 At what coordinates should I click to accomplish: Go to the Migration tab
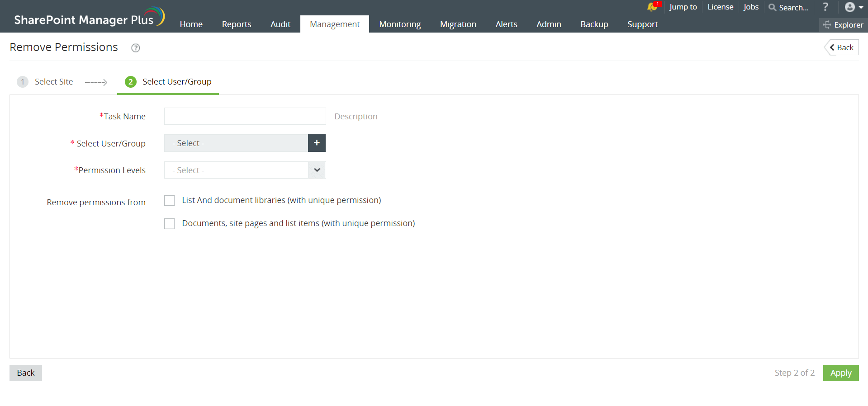point(458,24)
